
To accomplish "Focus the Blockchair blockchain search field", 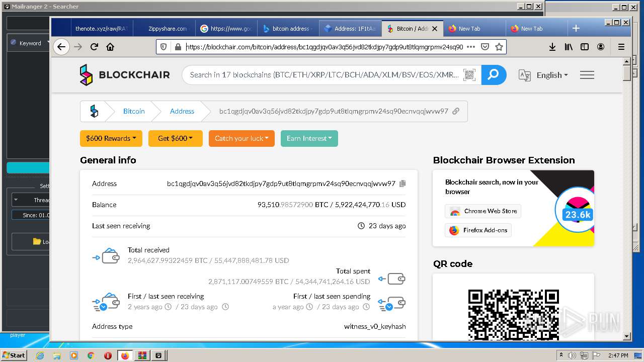I will point(325,75).
